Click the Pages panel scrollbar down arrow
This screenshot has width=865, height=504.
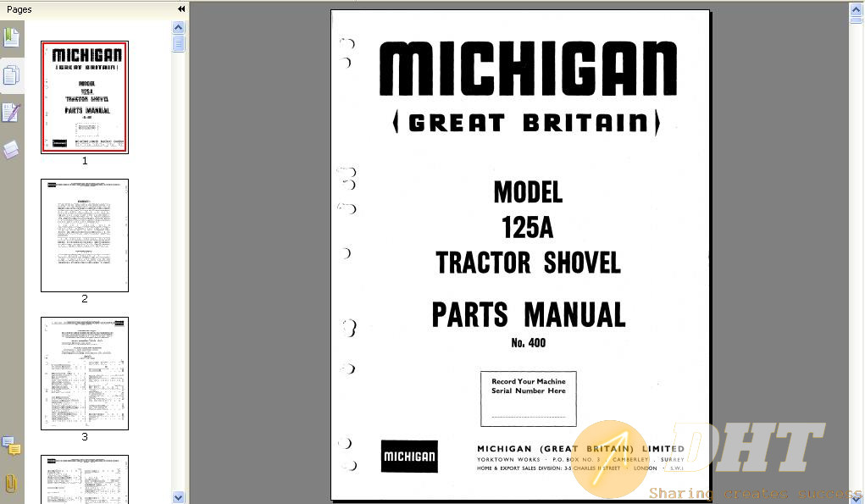coord(178,497)
